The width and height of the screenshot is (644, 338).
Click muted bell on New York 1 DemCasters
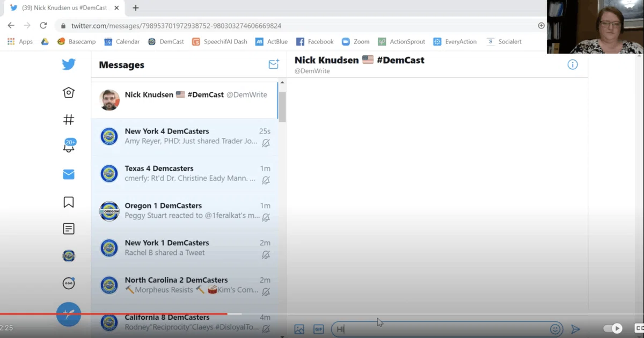click(x=266, y=255)
